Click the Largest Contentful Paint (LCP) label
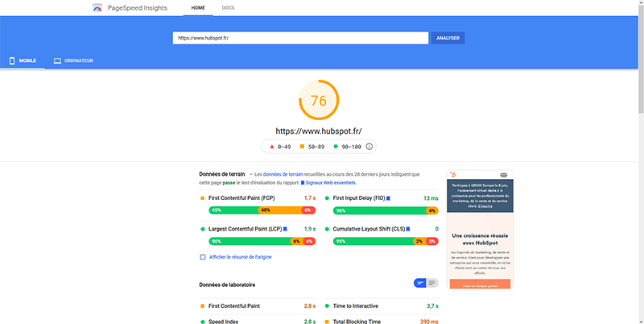The image size is (644, 324). 246,229
